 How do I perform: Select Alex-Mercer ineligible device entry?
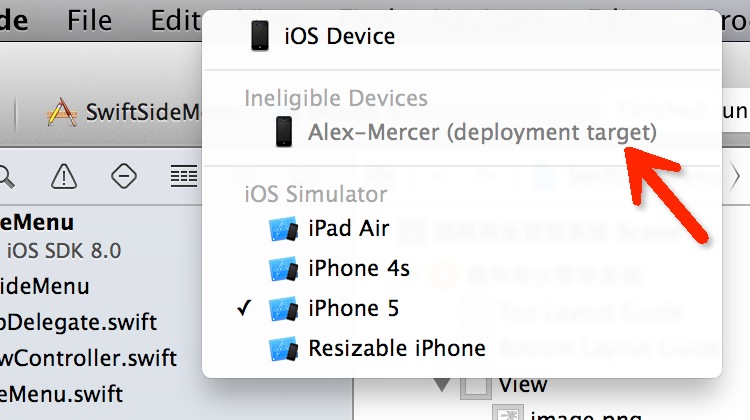point(481,132)
